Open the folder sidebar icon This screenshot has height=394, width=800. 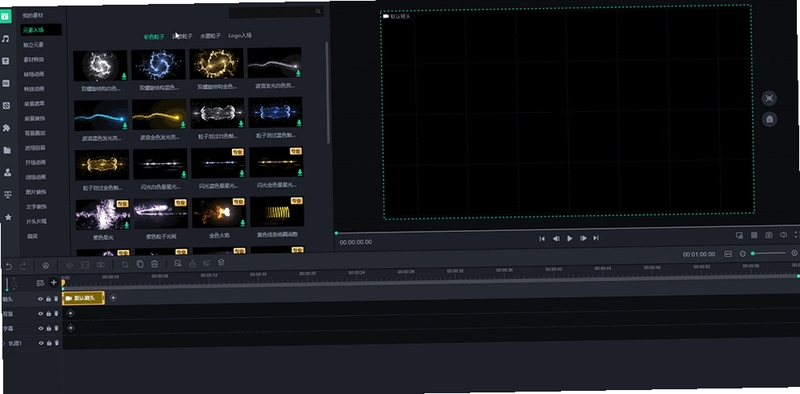pyautogui.click(x=7, y=150)
